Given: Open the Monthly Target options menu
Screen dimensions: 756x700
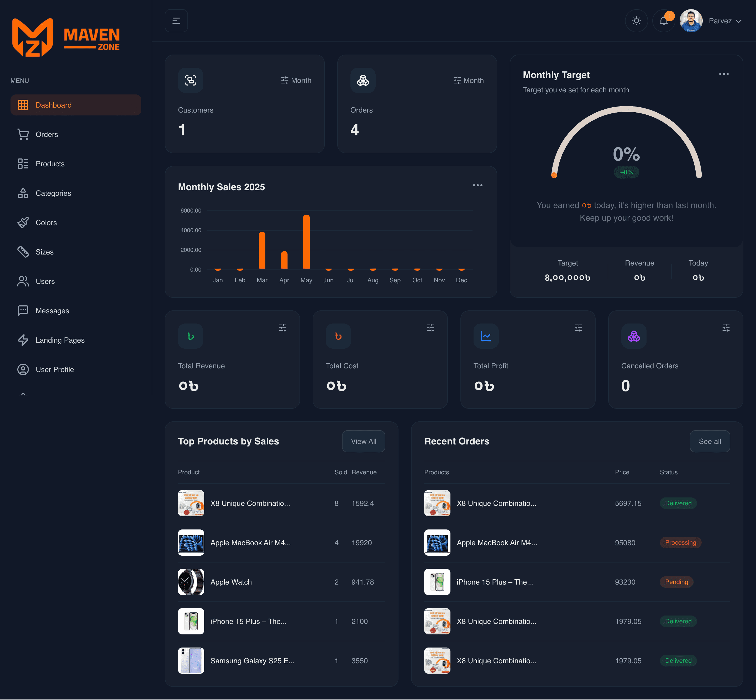Looking at the screenshot, I should coord(724,74).
